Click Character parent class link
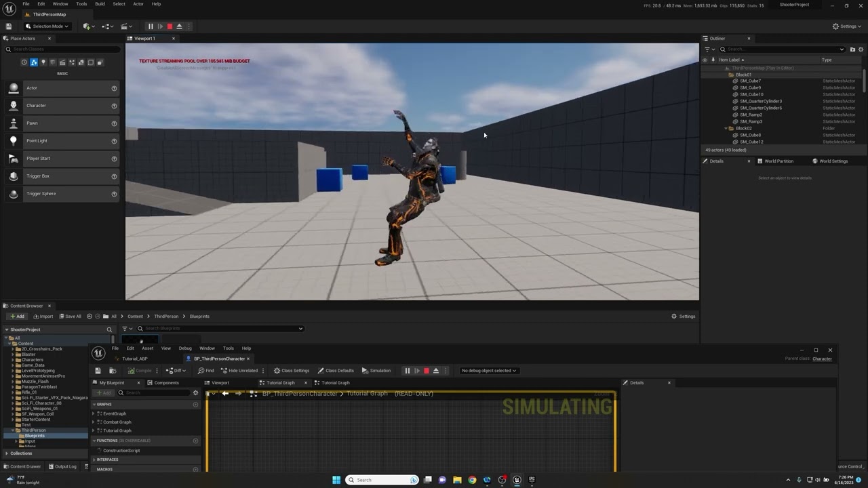This screenshot has width=868, height=488. coord(822,359)
